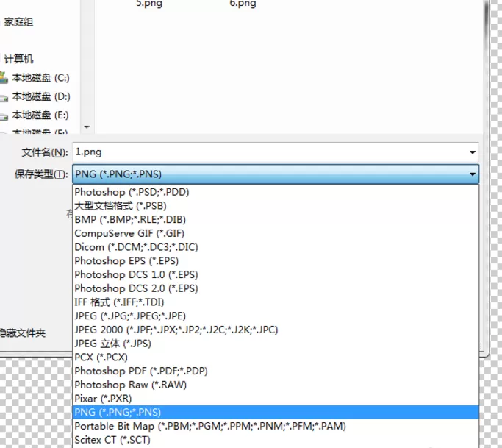
Task: Choose Photoshop Raw (*.RAW) format
Action: coord(276,385)
